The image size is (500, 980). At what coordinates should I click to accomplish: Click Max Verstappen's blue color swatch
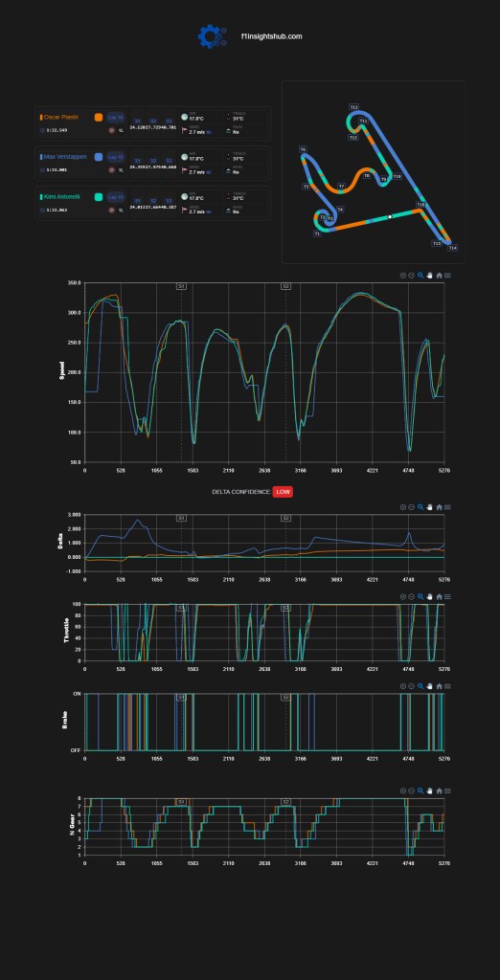pos(99,157)
